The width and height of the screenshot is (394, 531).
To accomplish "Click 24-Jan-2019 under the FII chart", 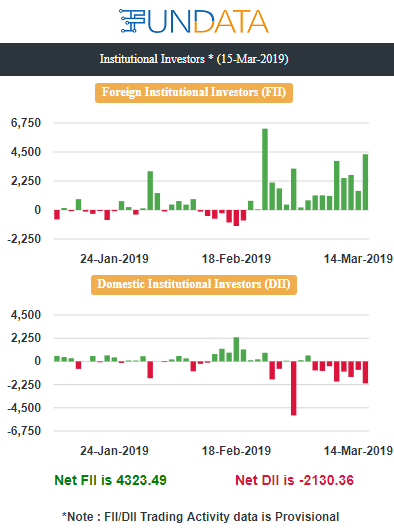I will [114, 259].
